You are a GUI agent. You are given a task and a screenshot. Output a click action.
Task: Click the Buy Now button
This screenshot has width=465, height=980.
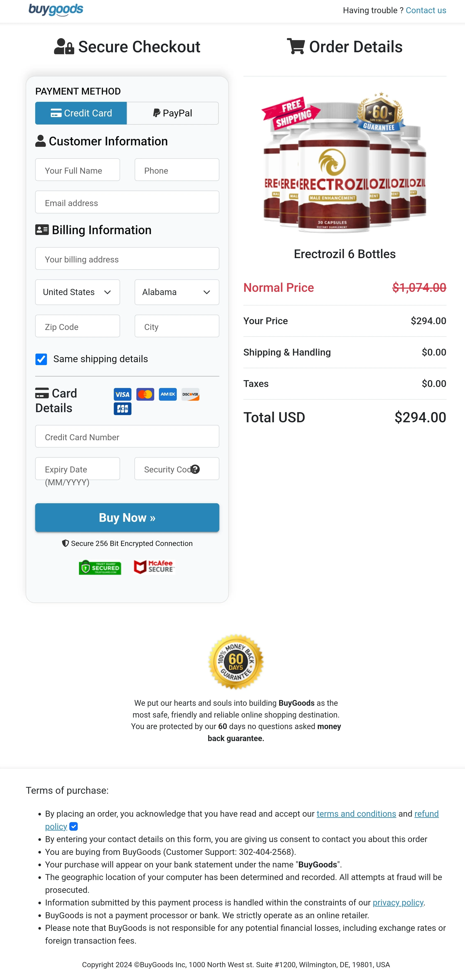pyautogui.click(x=127, y=517)
